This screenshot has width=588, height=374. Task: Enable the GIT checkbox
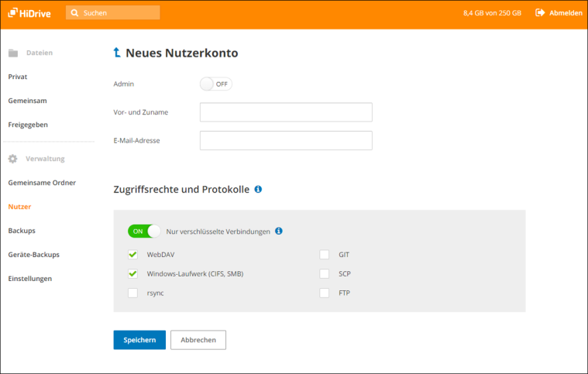325,255
